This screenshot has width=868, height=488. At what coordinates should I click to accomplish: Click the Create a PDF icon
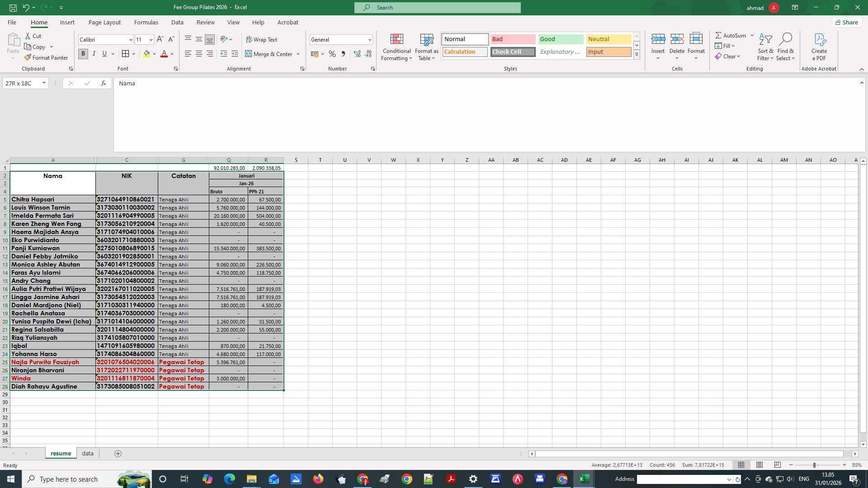click(818, 47)
